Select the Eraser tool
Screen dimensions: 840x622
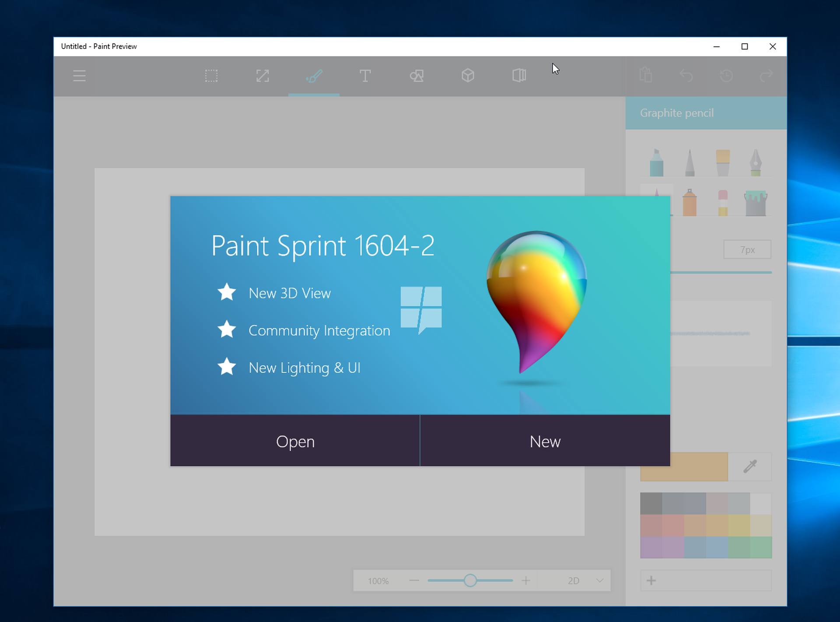(x=724, y=203)
